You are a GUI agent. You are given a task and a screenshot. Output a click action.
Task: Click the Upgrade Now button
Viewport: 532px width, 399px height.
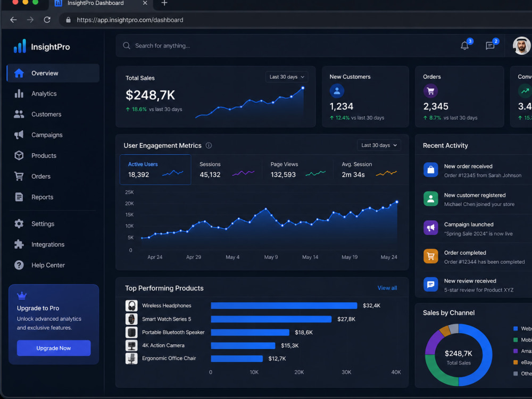54,348
